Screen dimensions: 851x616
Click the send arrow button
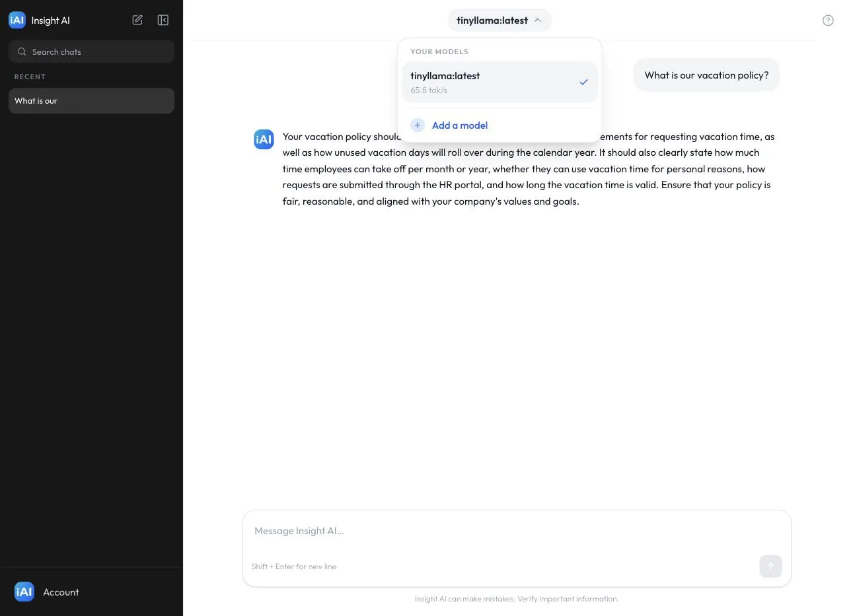[x=770, y=566]
